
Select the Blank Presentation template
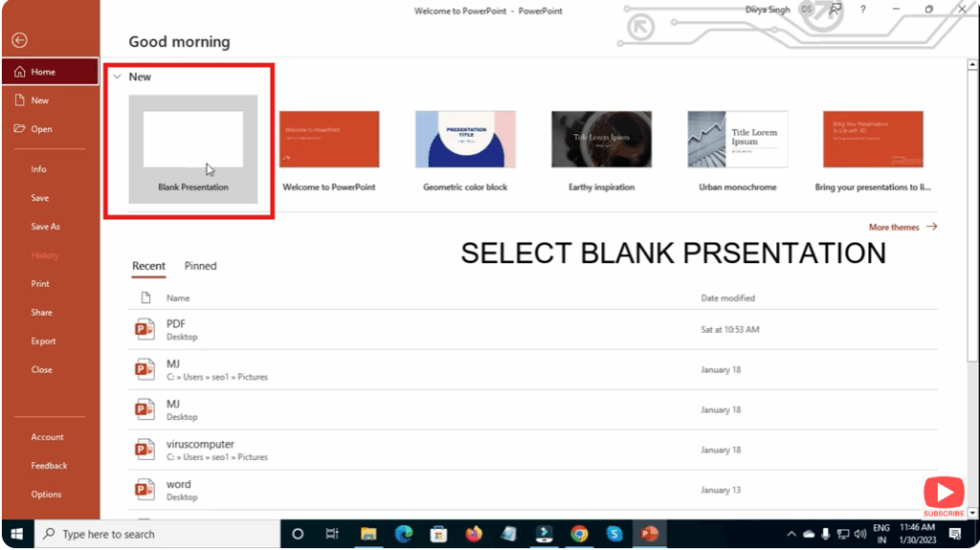[x=193, y=149]
